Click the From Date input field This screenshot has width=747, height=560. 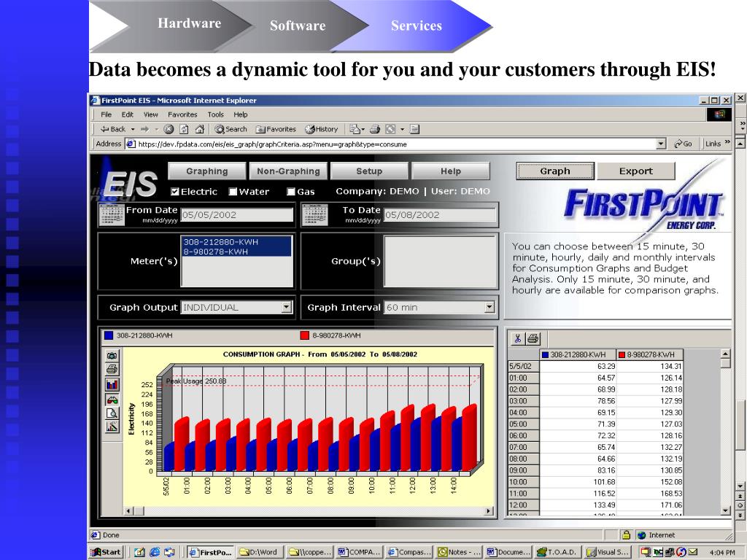(237, 215)
